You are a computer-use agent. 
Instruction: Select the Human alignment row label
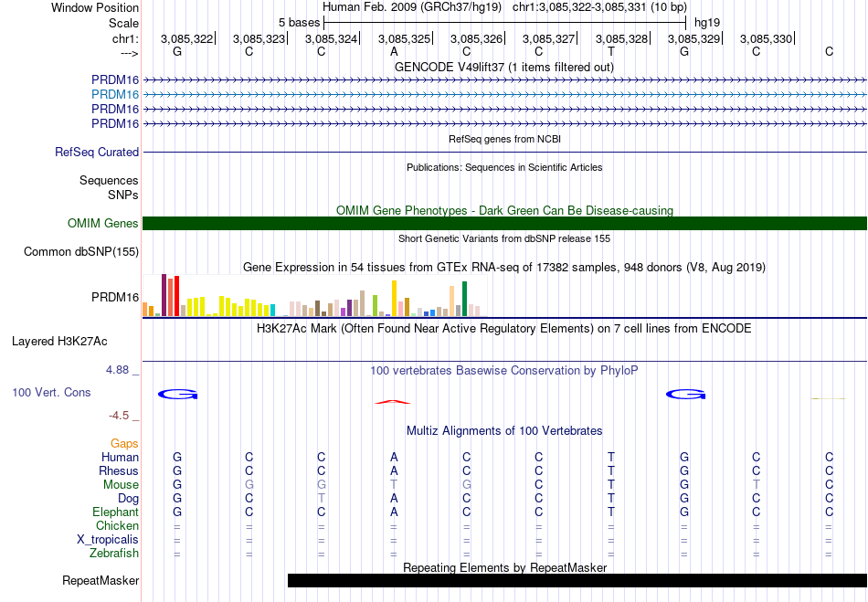point(120,458)
